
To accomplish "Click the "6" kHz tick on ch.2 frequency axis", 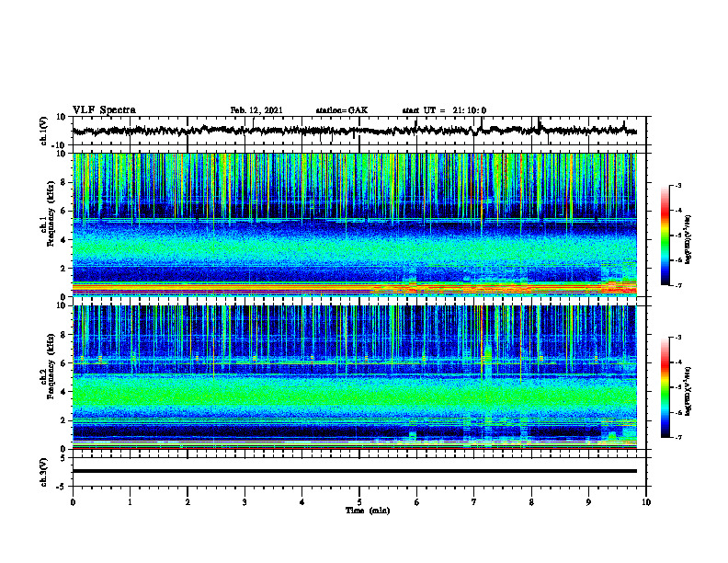I will coord(64,363).
